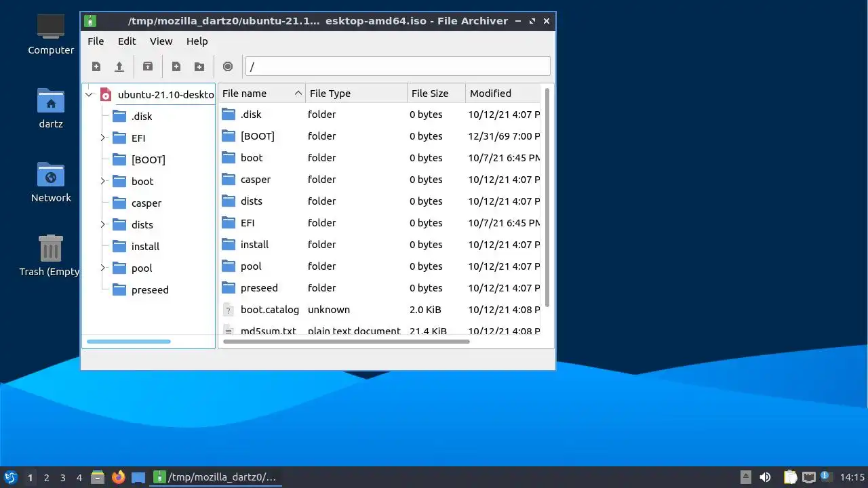868x488 pixels.
Task: Click the boot.catalog unknown file icon
Action: point(229,310)
